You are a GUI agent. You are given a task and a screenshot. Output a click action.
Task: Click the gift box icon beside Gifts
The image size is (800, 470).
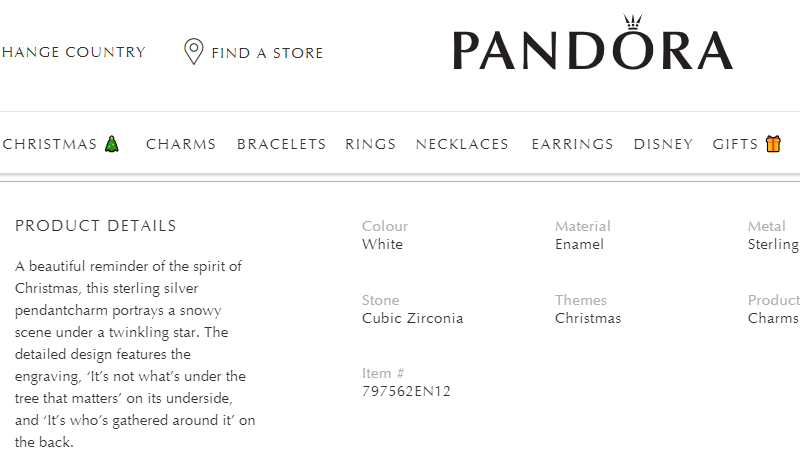click(x=773, y=144)
